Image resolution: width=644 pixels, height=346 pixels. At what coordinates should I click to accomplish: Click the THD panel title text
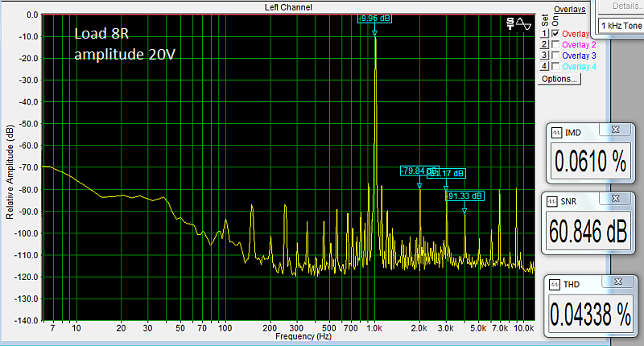[572, 284]
